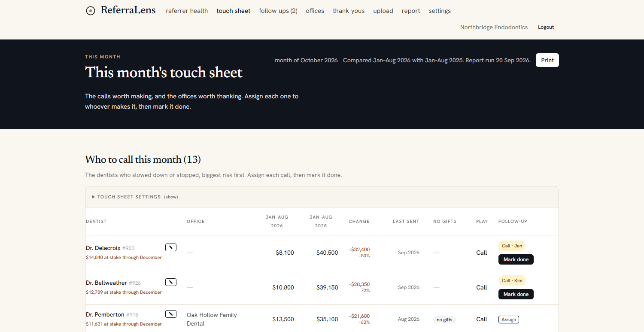Click the $11,631 at stake note

[x=124, y=324]
